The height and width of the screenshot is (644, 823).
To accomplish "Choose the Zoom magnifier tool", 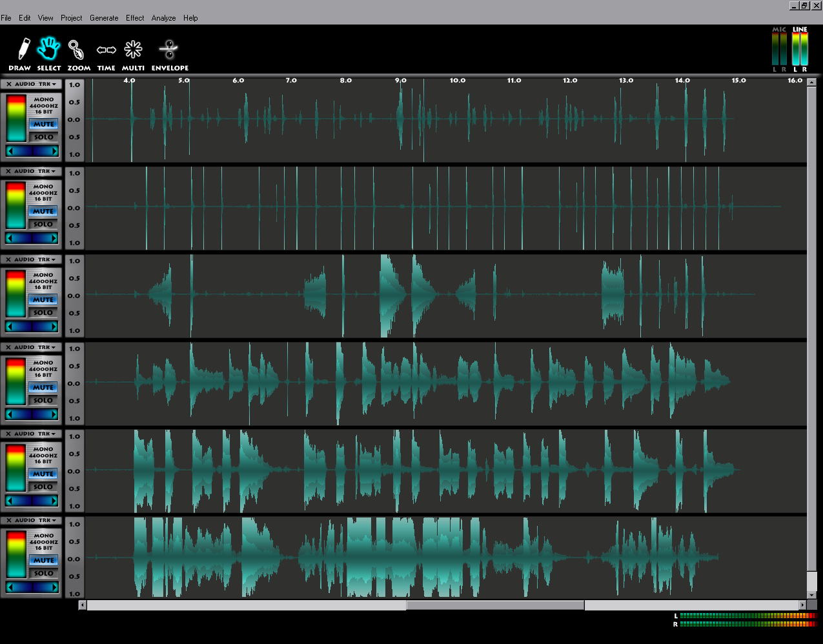I will coord(78,54).
